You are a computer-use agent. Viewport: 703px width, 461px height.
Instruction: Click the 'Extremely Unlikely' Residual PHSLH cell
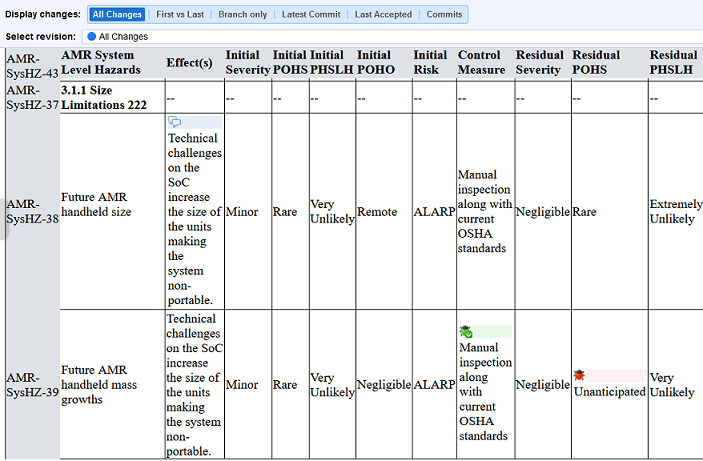coord(675,212)
